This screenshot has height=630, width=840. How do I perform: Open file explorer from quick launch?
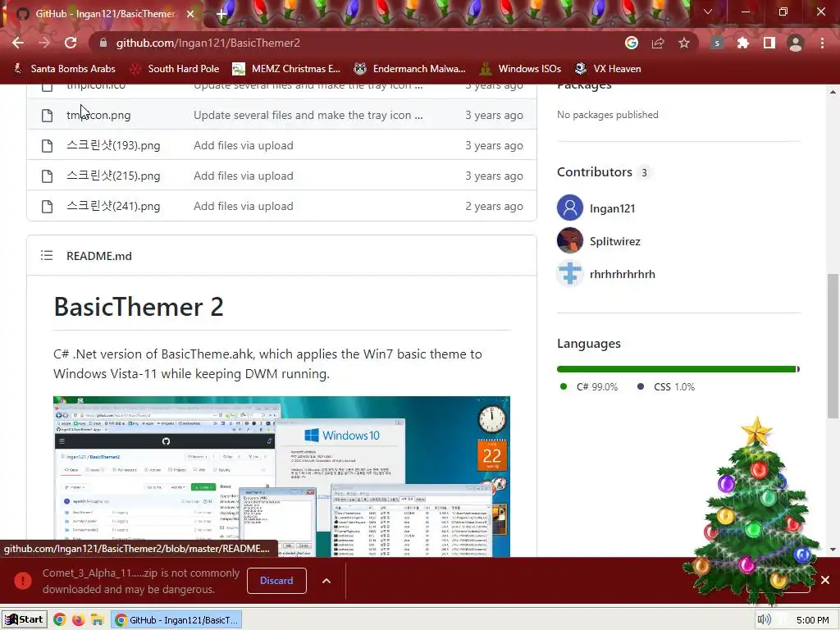pyautogui.click(x=97, y=620)
